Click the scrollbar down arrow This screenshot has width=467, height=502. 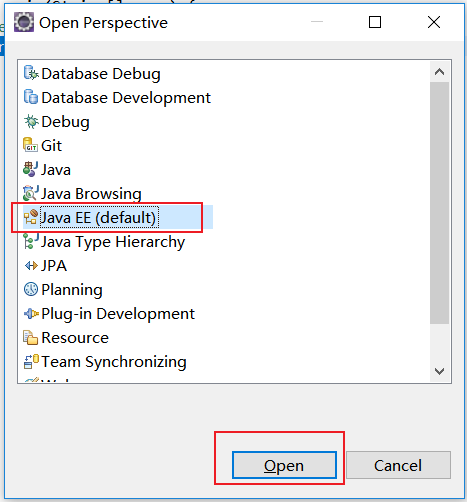[439, 371]
